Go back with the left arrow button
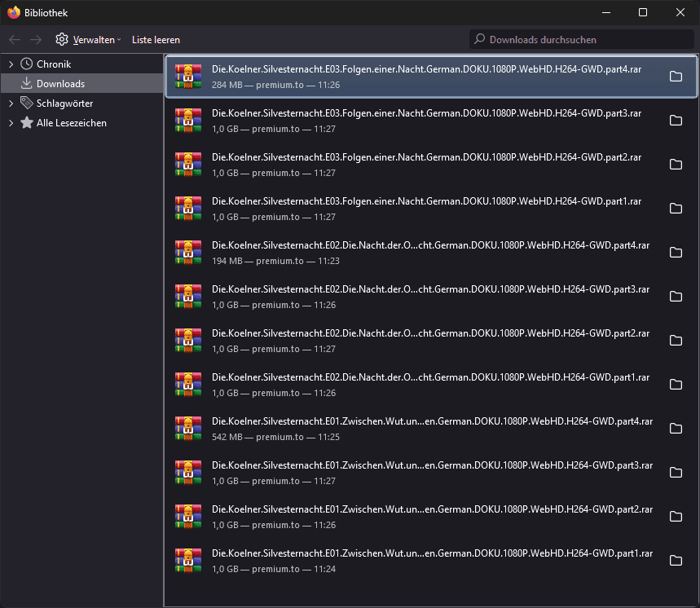Viewport: 700px width, 608px height. 15,40
